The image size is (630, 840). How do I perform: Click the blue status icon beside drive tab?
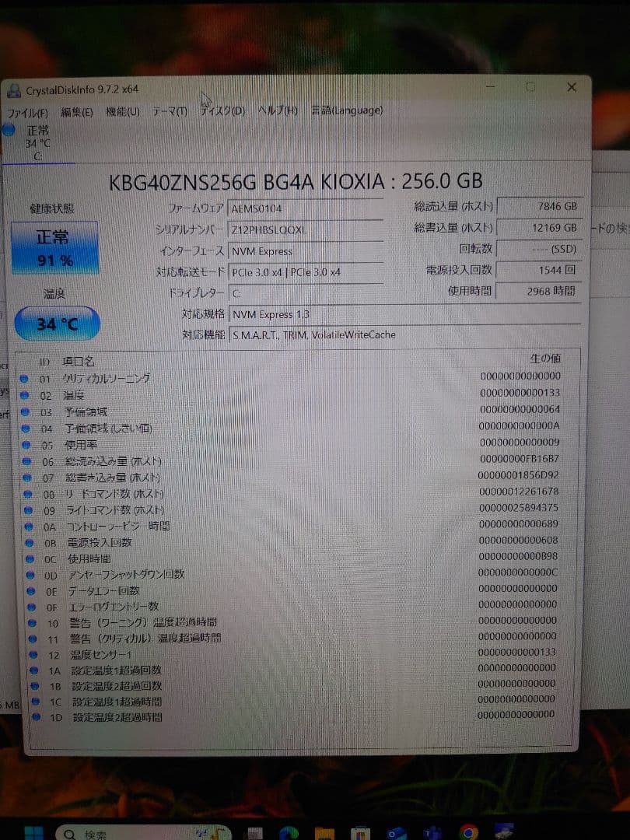[9, 131]
